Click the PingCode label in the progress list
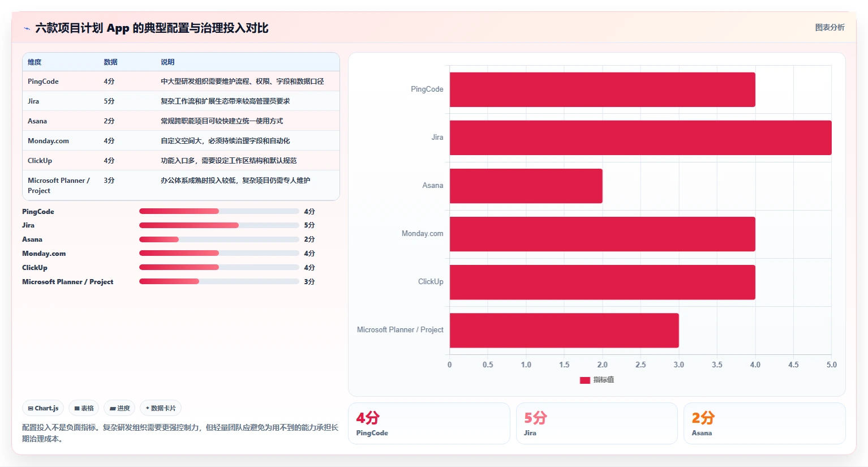868x467 pixels. 38,212
